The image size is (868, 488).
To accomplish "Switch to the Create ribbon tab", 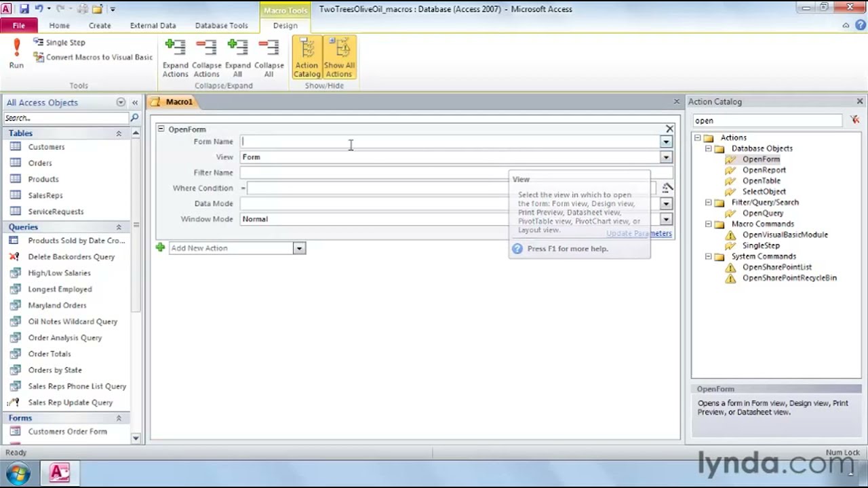I will (x=100, y=26).
